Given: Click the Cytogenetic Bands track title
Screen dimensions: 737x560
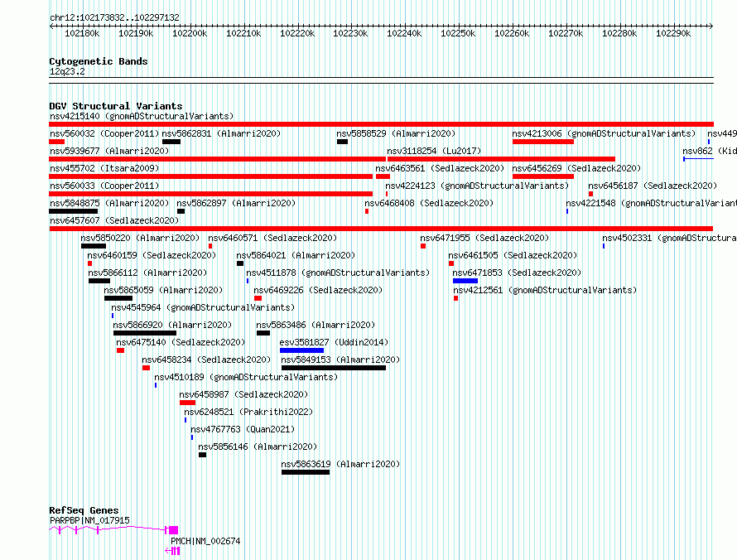Looking at the screenshot, I should click(x=99, y=61).
